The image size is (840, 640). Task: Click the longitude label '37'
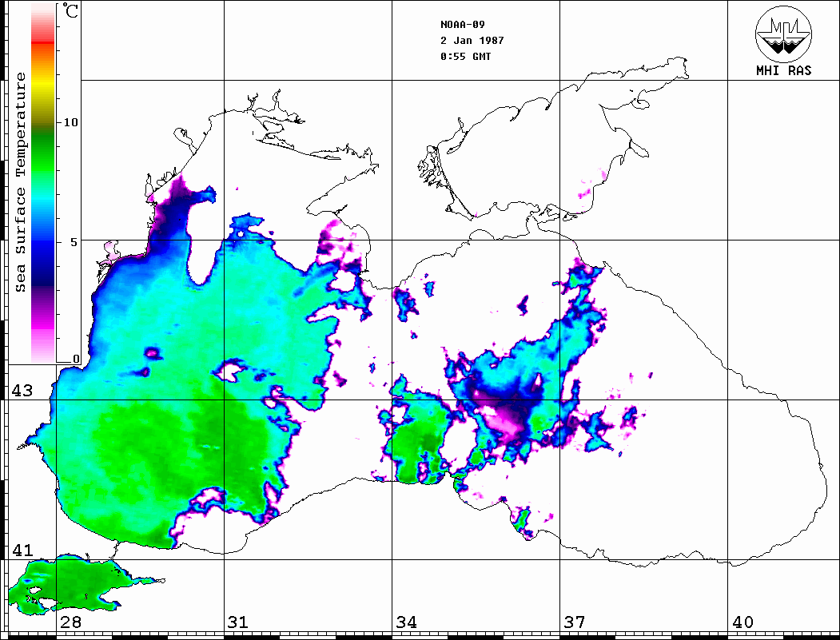point(575,622)
